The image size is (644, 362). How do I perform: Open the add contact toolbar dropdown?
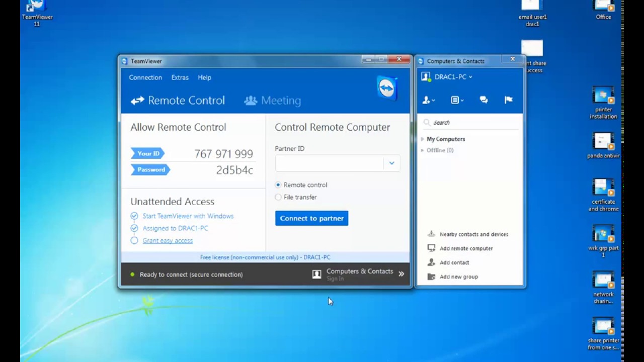pos(429,100)
